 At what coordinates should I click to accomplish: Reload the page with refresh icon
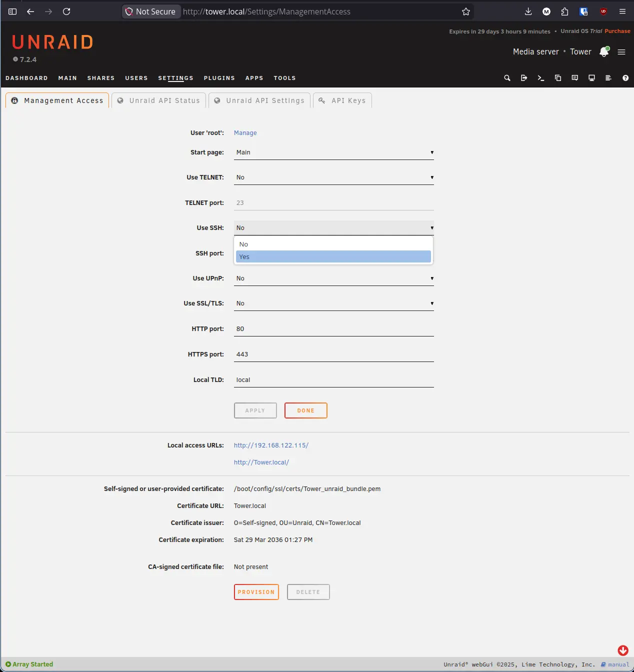click(x=66, y=11)
